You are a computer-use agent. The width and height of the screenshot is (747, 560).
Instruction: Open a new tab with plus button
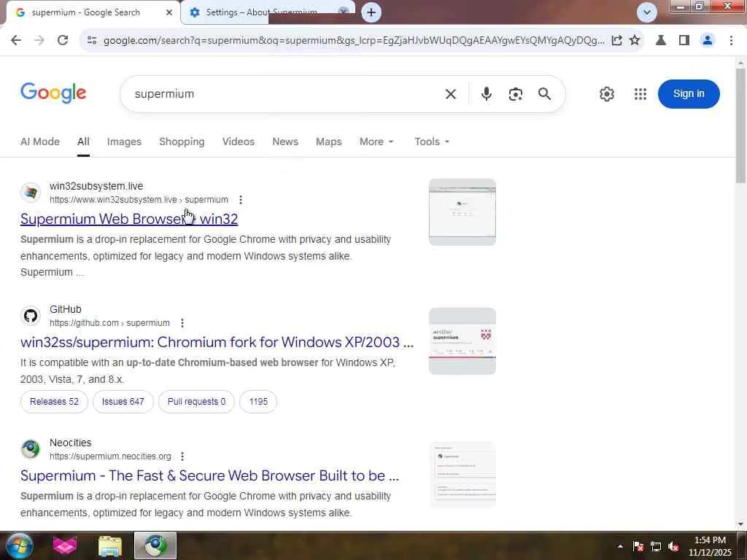coord(371,12)
